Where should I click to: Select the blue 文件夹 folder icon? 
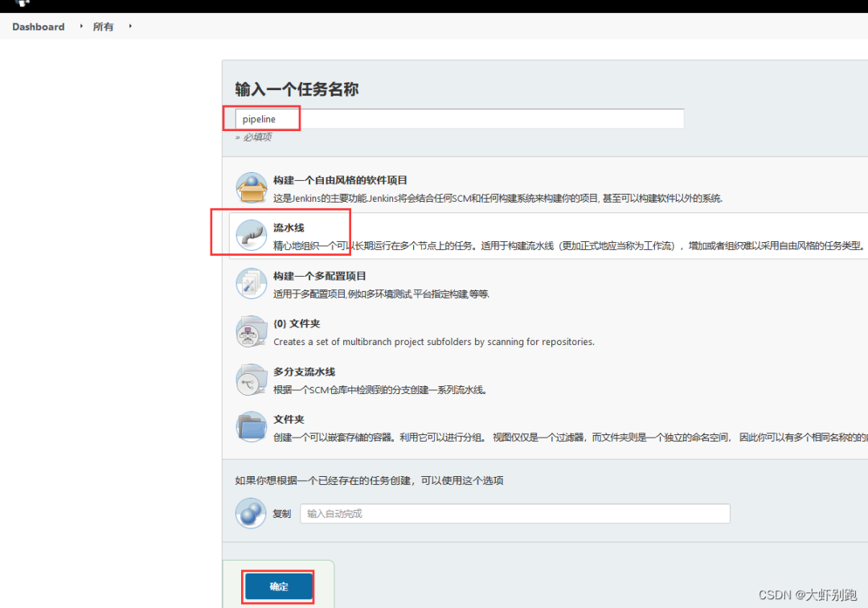point(252,427)
